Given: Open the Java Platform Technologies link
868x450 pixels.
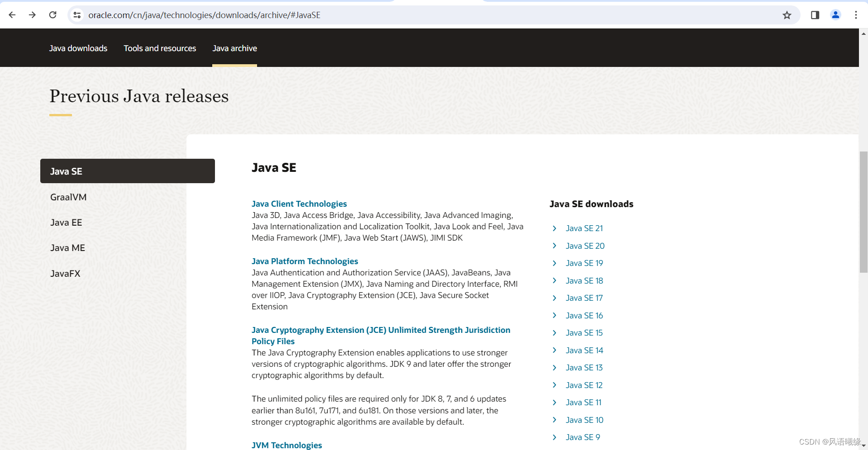Looking at the screenshot, I should click(305, 261).
